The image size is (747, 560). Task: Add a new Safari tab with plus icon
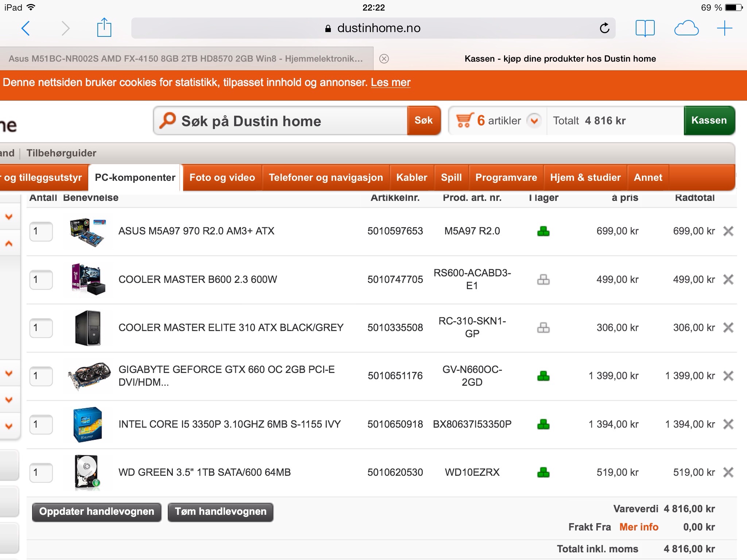724,28
